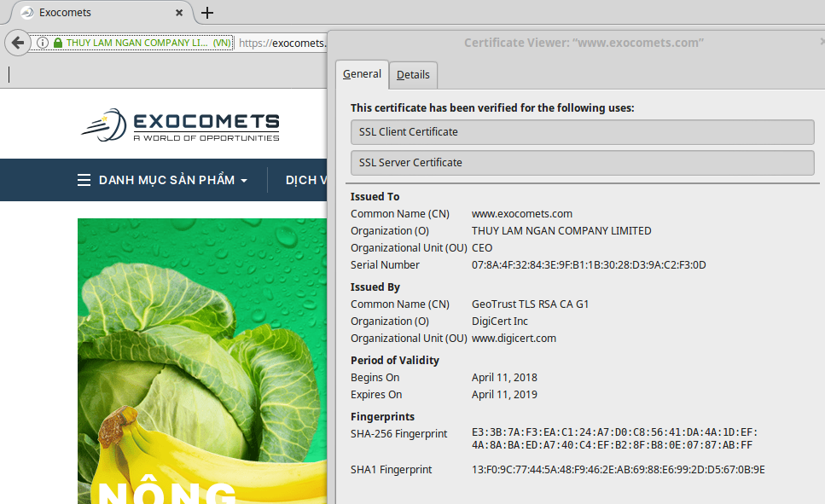
Task: Switch to the Details certificate tab
Action: tap(413, 75)
